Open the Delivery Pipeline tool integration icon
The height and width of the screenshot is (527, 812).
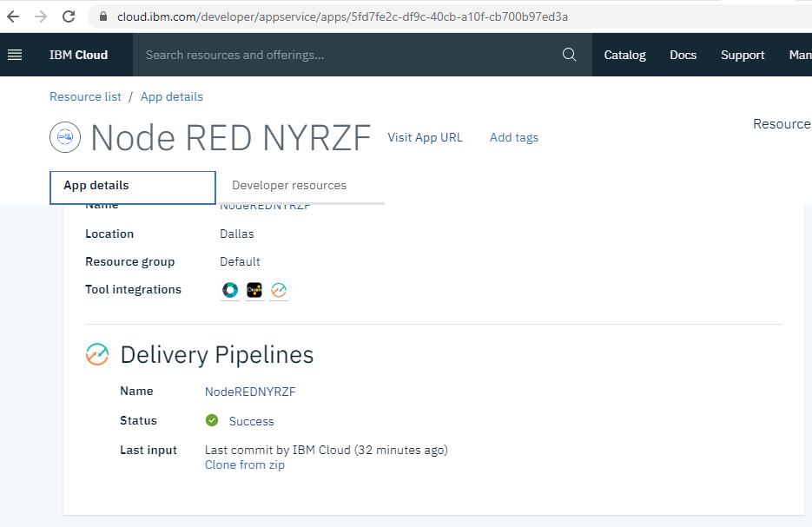click(x=279, y=290)
